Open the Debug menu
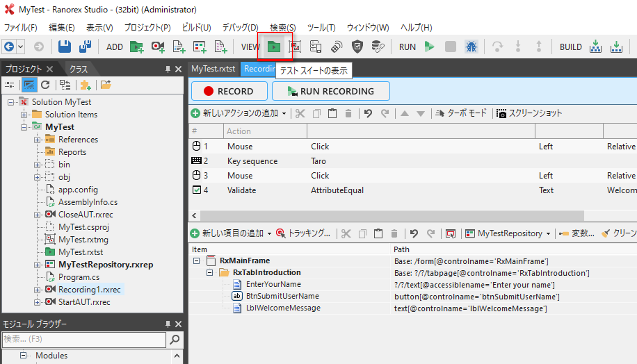The width and height of the screenshot is (637, 364). (240, 27)
